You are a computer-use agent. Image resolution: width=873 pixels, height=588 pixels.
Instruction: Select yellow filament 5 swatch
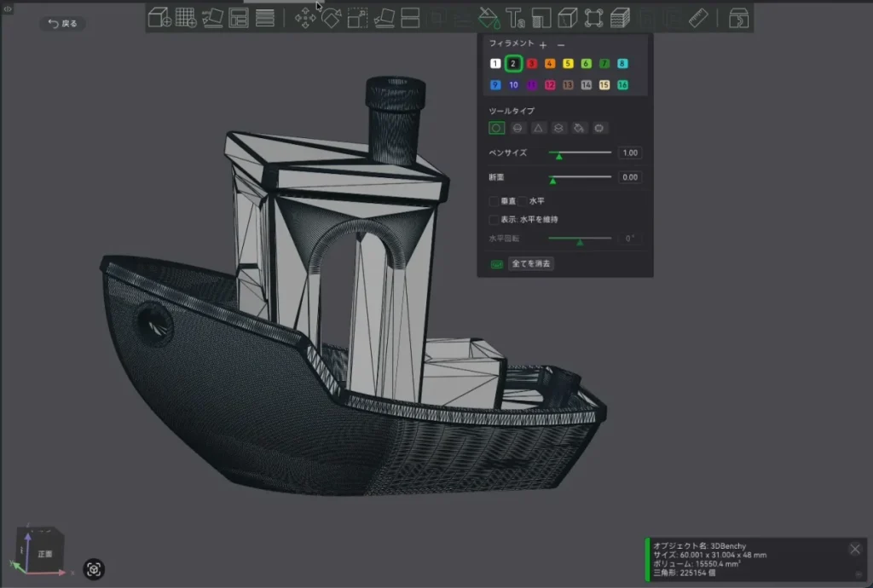click(x=568, y=63)
